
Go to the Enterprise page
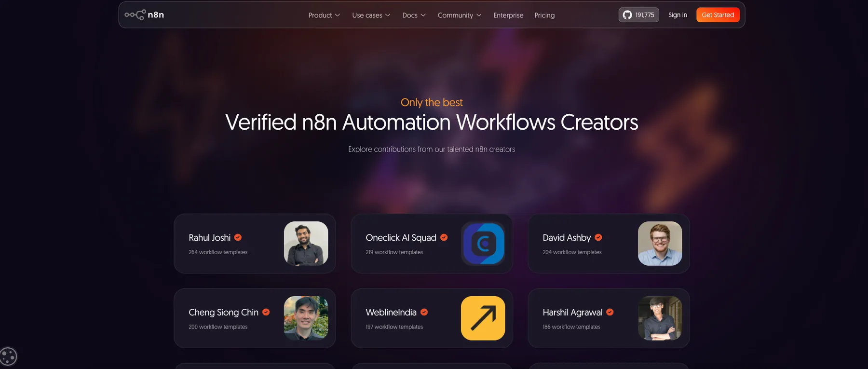pos(508,15)
